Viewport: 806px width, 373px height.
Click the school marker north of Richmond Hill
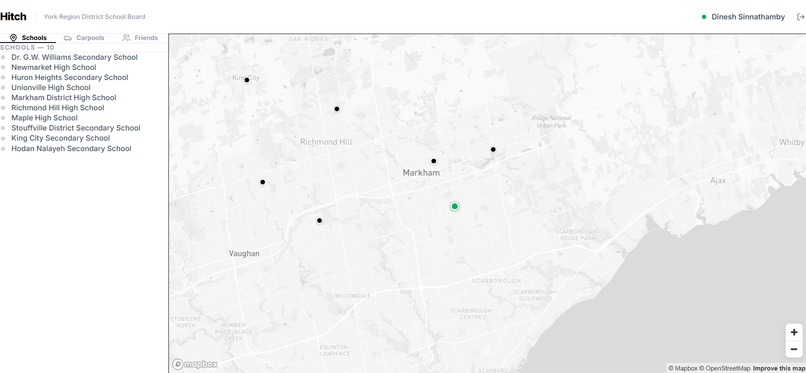pos(337,109)
